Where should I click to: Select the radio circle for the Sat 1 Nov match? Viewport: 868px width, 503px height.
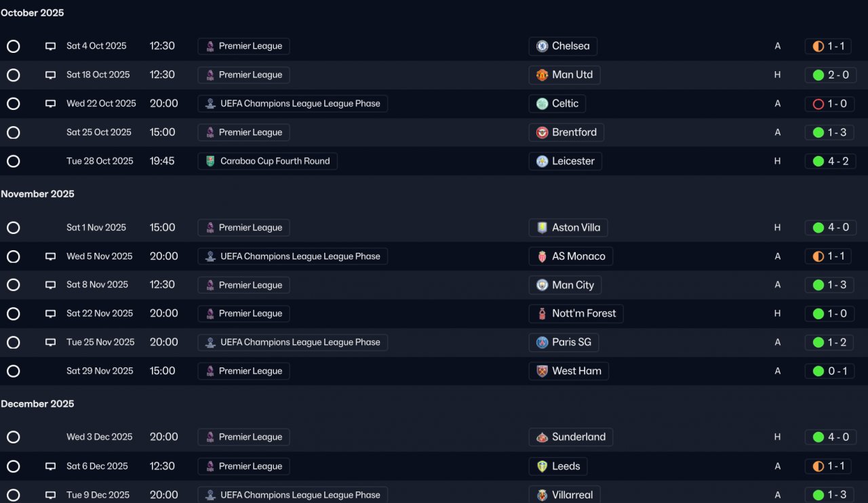click(x=14, y=228)
